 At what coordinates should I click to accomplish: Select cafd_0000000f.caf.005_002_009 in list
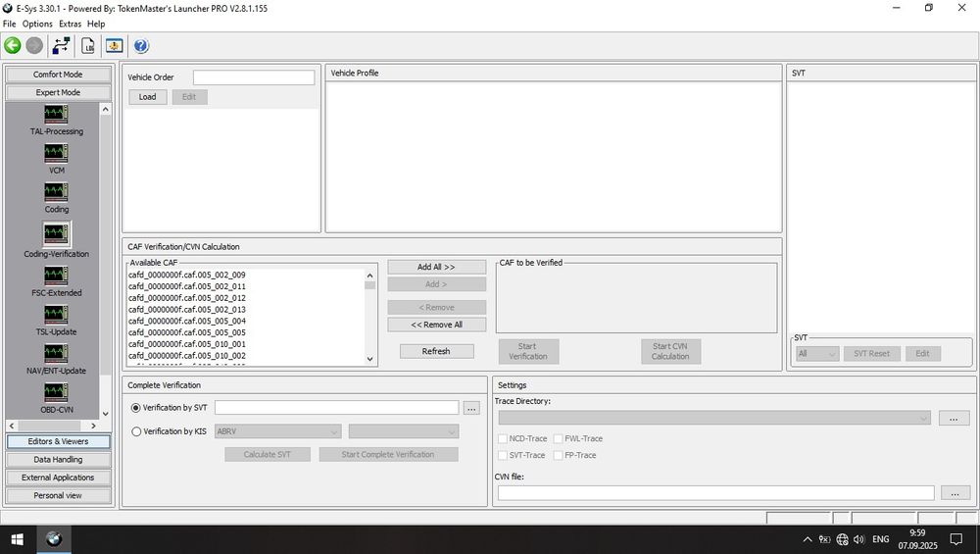[x=187, y=276]
